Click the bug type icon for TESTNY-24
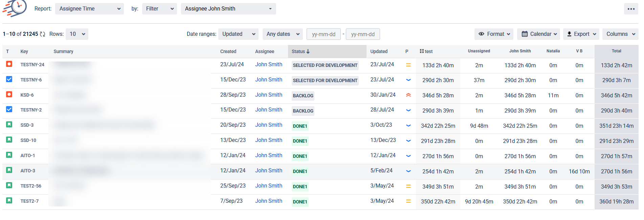 pos(9,64)
